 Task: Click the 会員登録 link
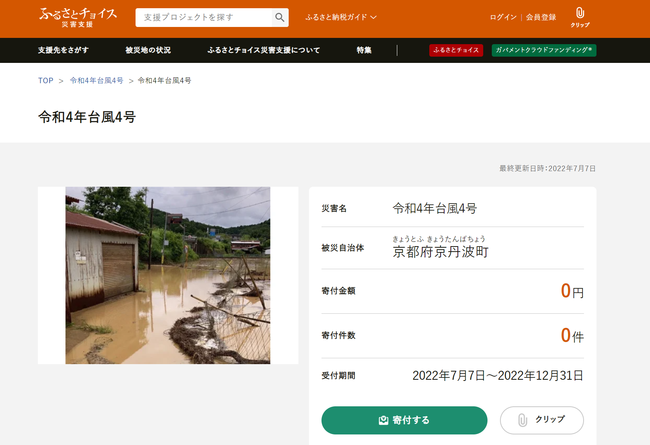click(x=541, y=18)
